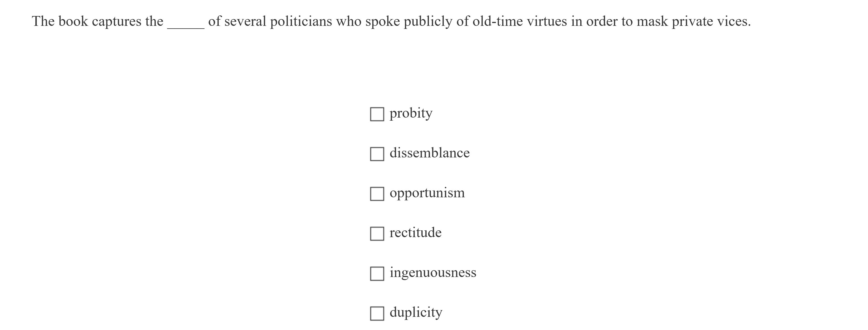
Task: Click the 'rectitude' option text
Action: coord(415,233)
